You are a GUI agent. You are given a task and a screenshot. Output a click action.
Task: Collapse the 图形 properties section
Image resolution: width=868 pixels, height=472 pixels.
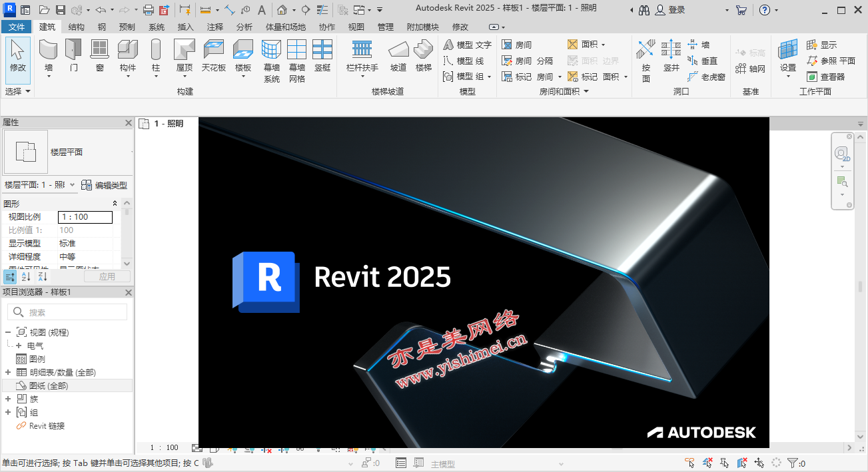click(x=115, y=204)
